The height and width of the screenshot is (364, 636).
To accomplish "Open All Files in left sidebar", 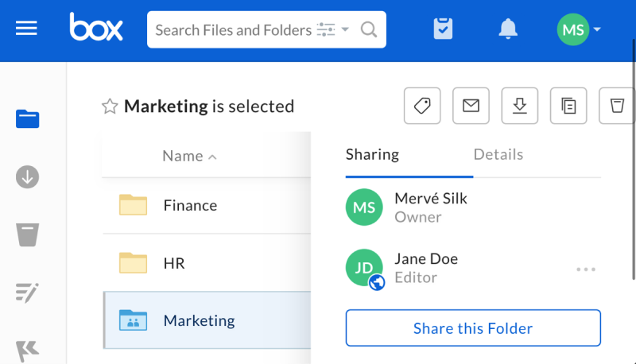I will click(28, 119).
